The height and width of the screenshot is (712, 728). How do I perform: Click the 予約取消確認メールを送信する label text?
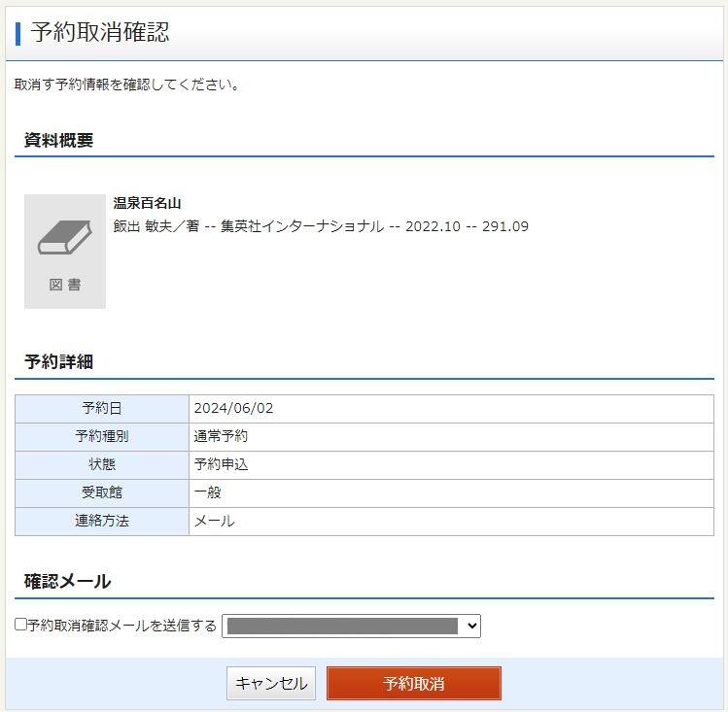click(122, 626)
